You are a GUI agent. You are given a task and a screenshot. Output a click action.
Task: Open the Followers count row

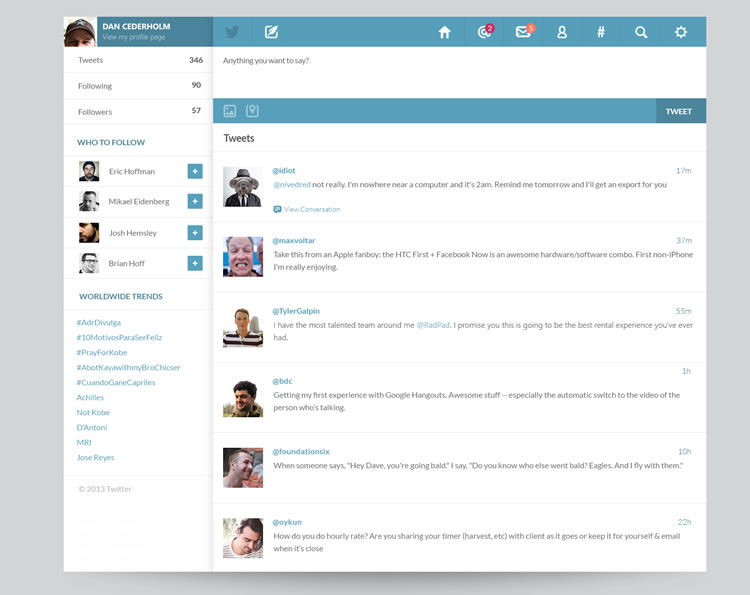[138, 112]
